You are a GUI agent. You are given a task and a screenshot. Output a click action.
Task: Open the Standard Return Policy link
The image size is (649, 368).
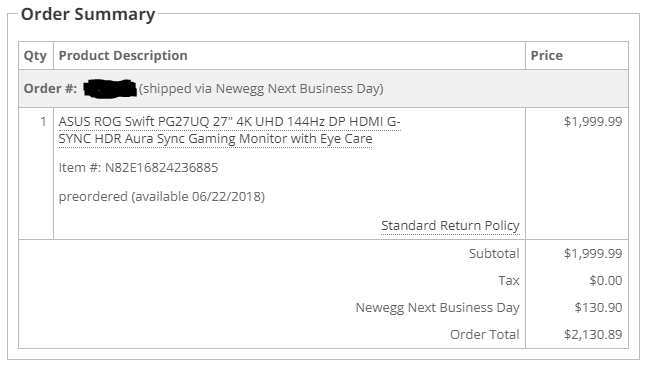(x=450, y=226)
